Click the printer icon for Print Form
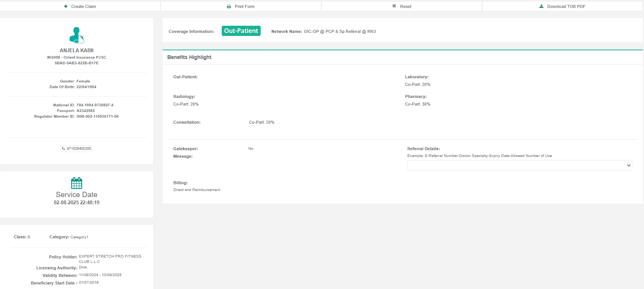 click(229, 6)
